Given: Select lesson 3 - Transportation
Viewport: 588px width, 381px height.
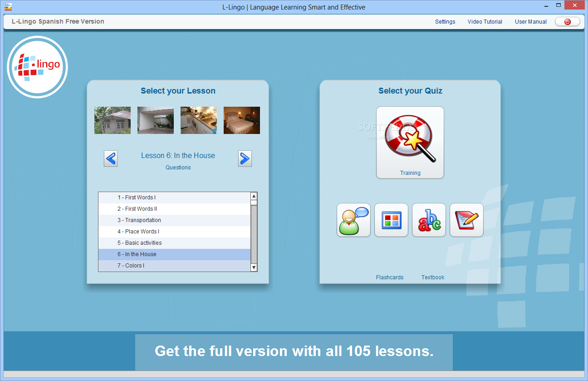Looking at the screenshot, I should tap(174, 220).
